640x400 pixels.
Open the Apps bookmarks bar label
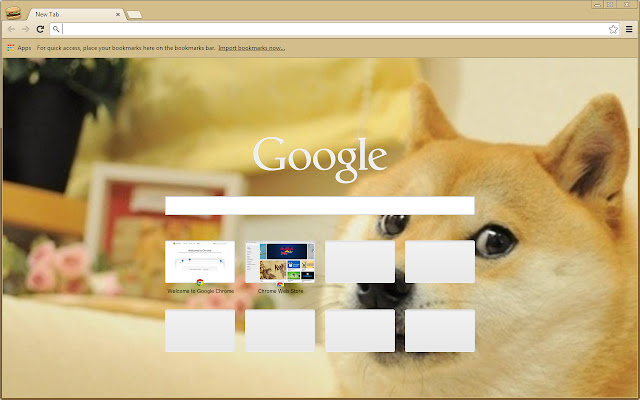click(24, 48)
